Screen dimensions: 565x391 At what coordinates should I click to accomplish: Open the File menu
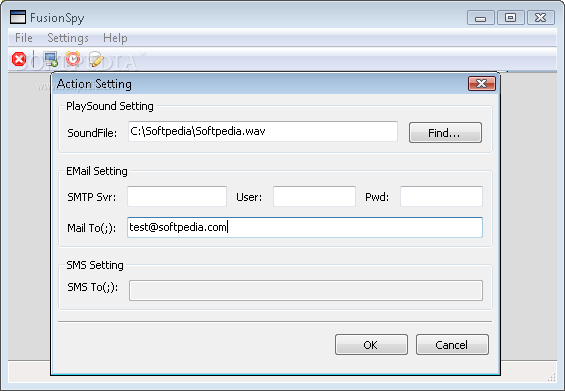pyautogui.click(x=24, y=38)
